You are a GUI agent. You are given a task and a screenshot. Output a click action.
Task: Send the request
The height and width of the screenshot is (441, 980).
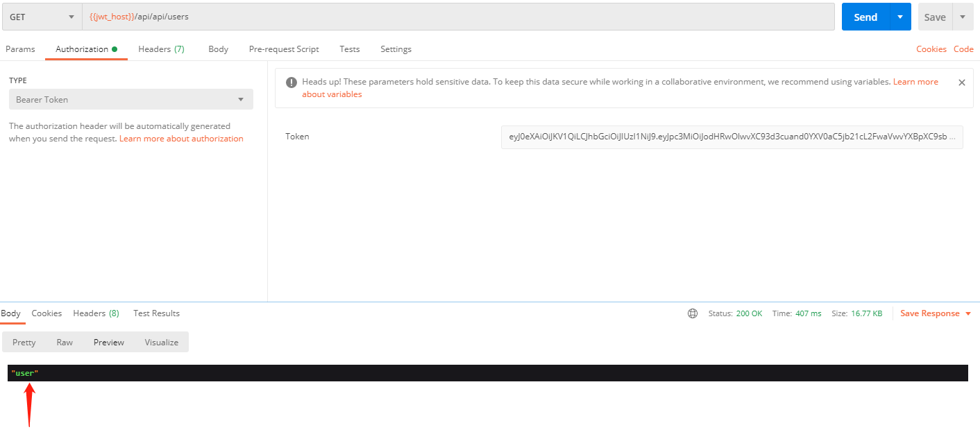tap(865, 17)
